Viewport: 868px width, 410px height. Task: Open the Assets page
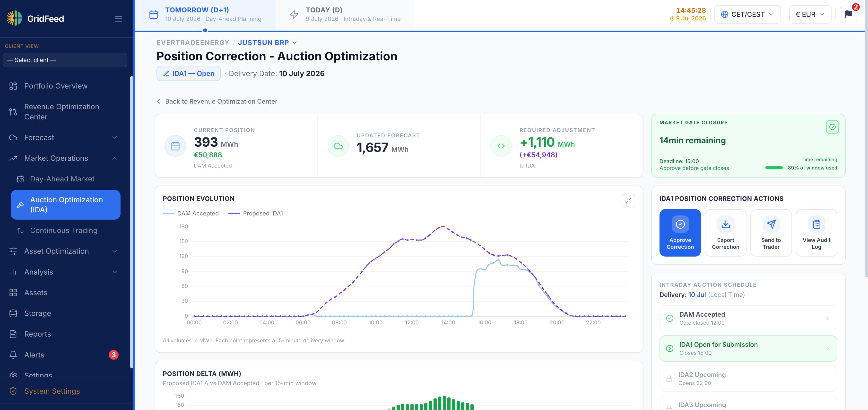tap(65, 293)
